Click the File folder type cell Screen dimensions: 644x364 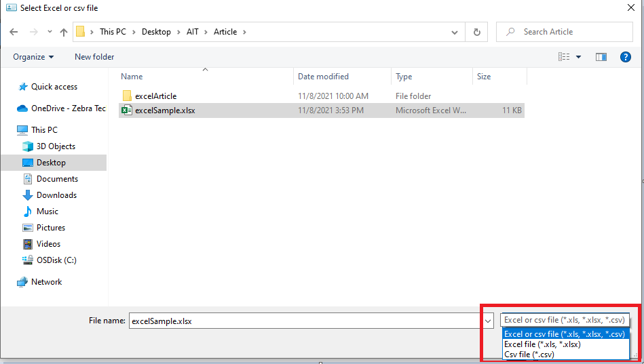pos(413,96)
